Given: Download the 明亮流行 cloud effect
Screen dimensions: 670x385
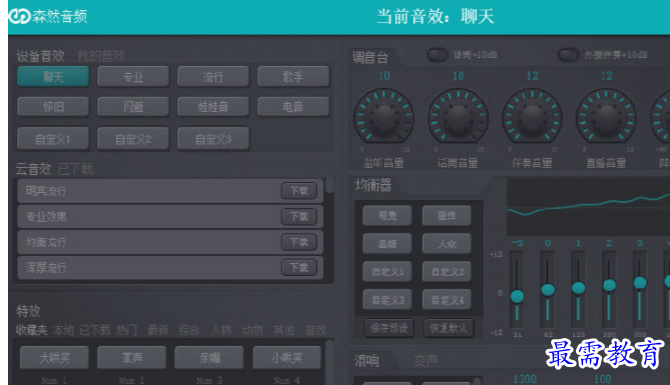Looking at the screenshot, I should [299, 191].
